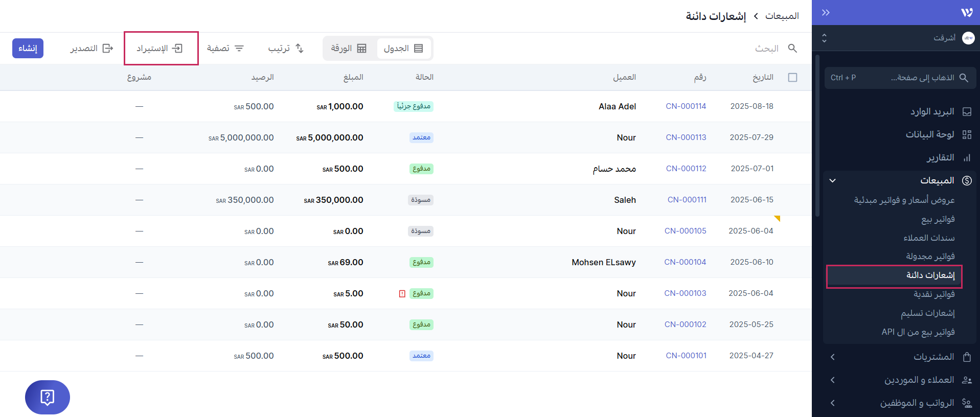The width and height of the screenshot is (980, 417).
Task: Open فواتير بيع in the sidebar
Action: click(x=938, y=219)
